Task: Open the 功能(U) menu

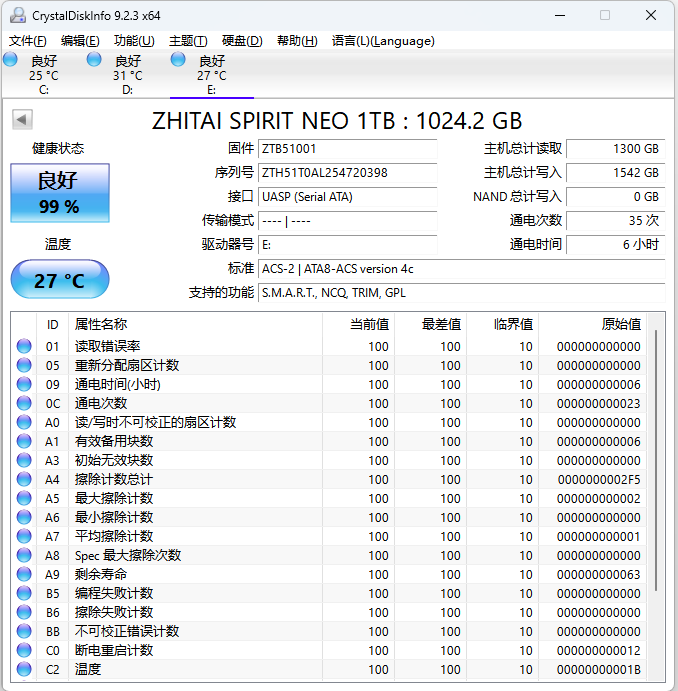Action: click(134, 41)
